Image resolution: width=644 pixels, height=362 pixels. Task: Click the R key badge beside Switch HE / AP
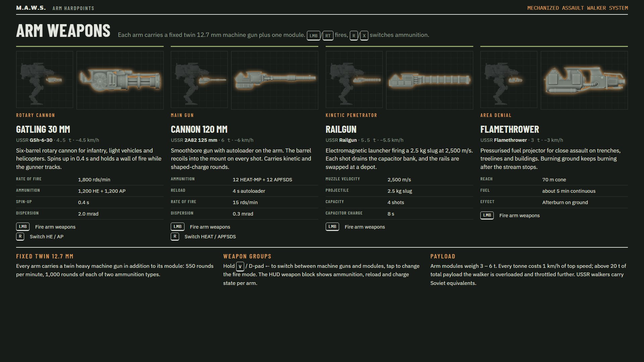pyautogui.click(x=20, y=237)
